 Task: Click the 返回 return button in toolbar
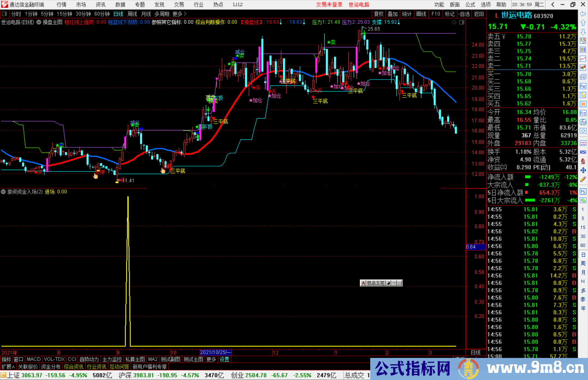(479, 14)
